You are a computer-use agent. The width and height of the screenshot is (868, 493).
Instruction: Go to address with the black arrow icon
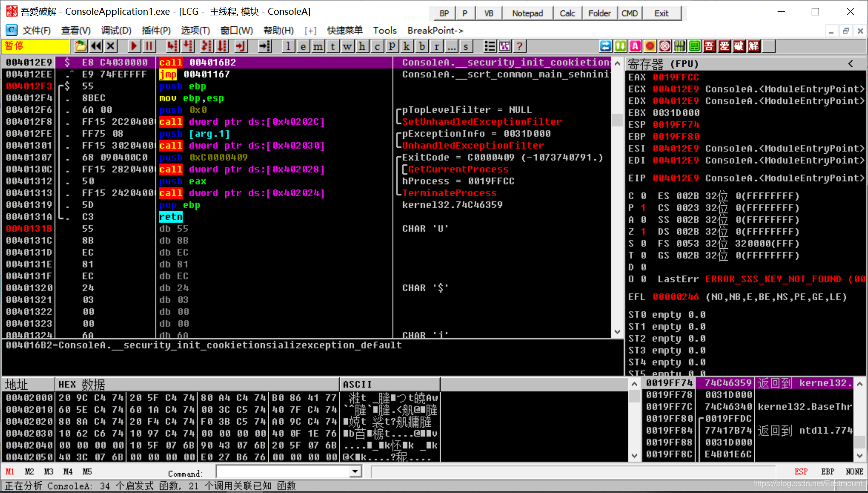(265, 46)
